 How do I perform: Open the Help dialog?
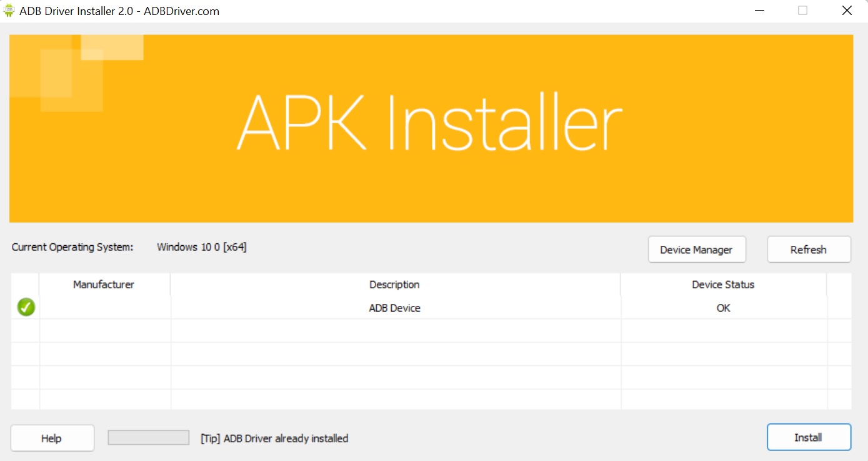[52, 438]
